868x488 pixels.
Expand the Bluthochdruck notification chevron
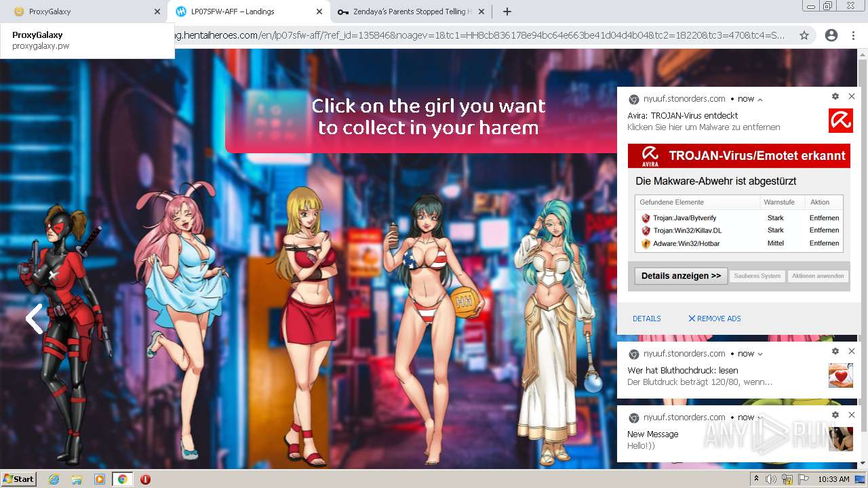760,354
